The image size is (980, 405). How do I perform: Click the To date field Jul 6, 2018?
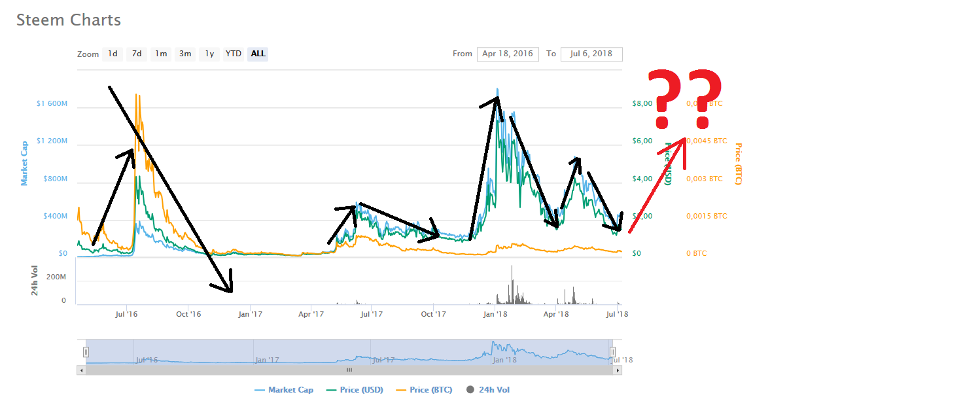(591, 54)
